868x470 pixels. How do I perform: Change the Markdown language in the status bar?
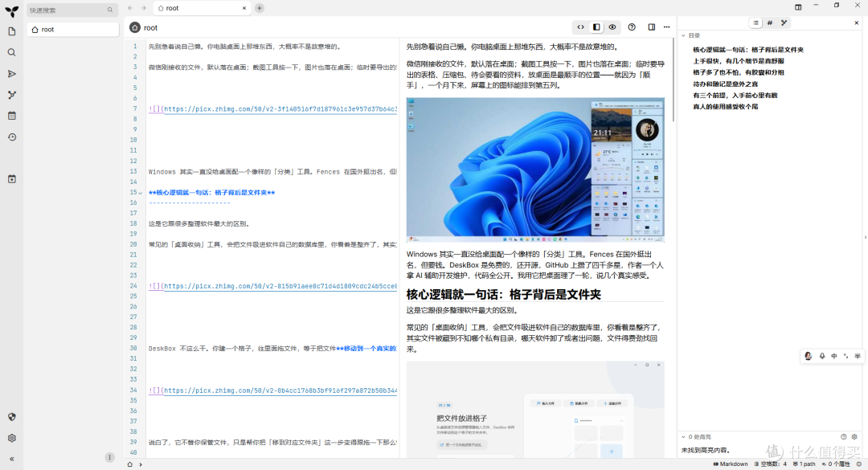(x=730, y=464)
